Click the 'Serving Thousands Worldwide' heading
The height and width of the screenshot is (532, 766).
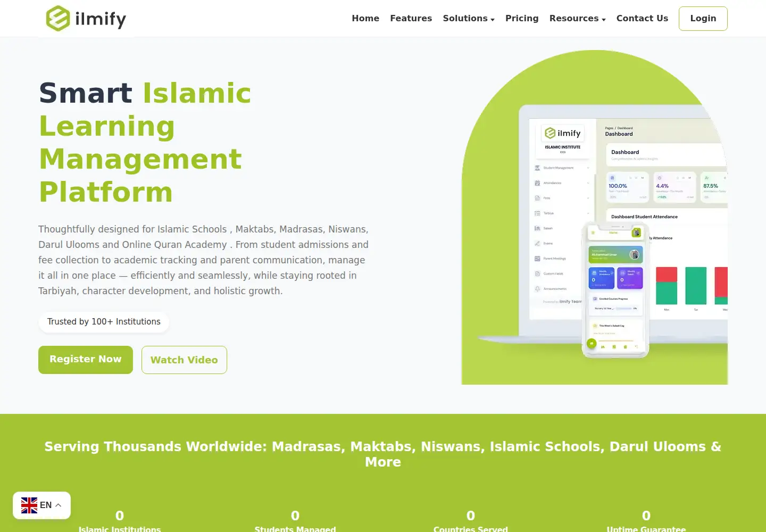383,454
